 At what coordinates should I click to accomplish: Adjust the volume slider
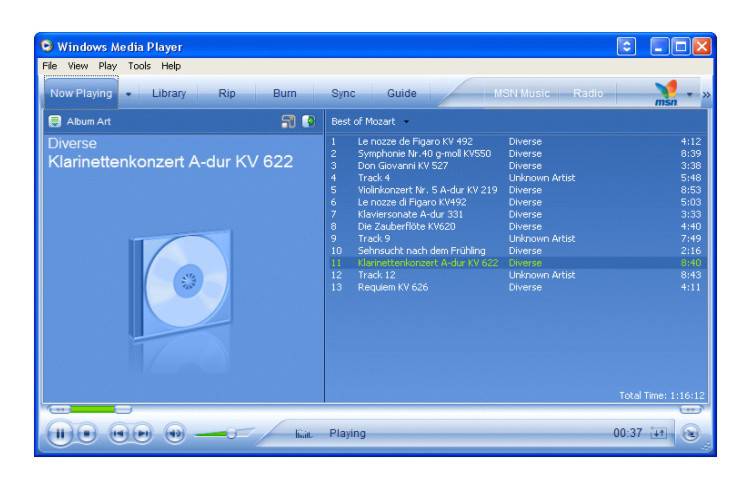231,433
